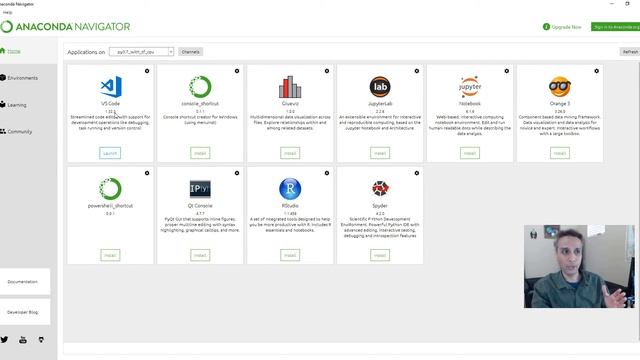Open Anaconda GitHub page icon
This screenshot has width=640, height=360.
(41, 340)
